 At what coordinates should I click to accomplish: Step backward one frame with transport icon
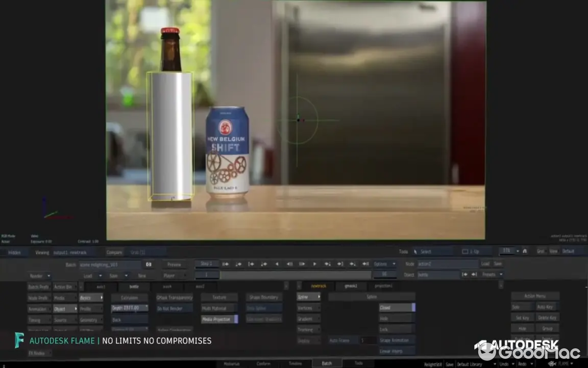coord(289,264)
